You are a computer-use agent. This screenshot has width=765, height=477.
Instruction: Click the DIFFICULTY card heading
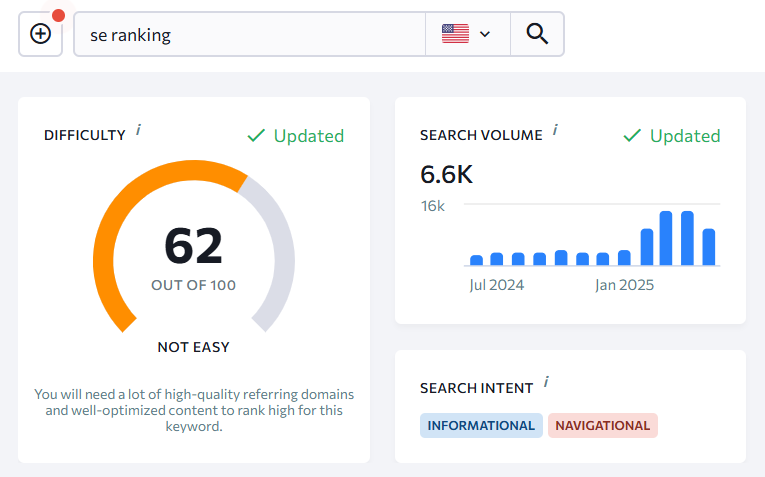click(x=85, y=135)
